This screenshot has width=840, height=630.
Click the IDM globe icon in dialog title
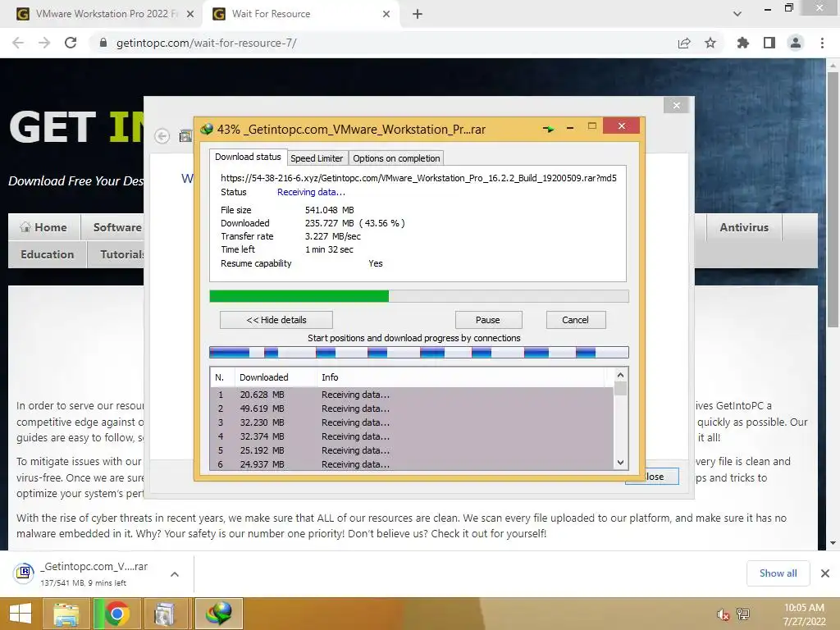207,129
